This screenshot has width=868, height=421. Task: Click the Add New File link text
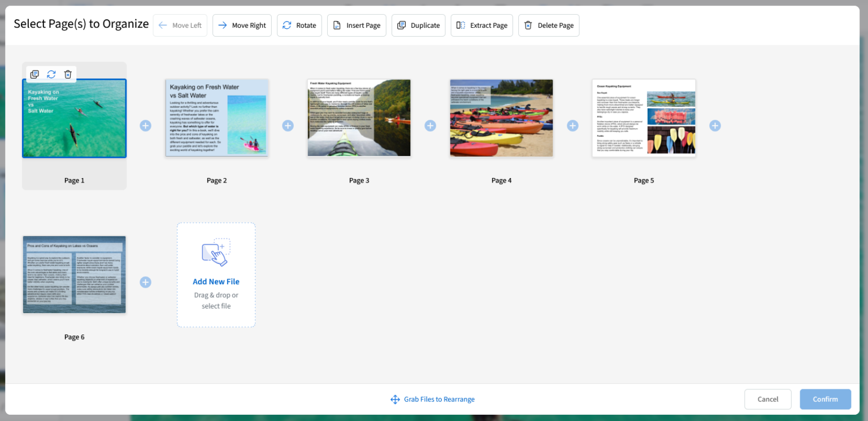216,281
